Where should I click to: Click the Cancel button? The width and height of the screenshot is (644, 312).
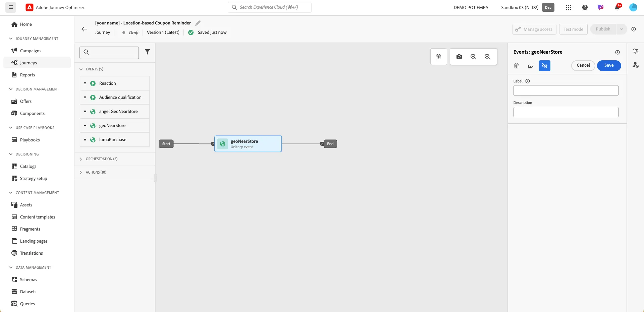[x=583, y=66]
